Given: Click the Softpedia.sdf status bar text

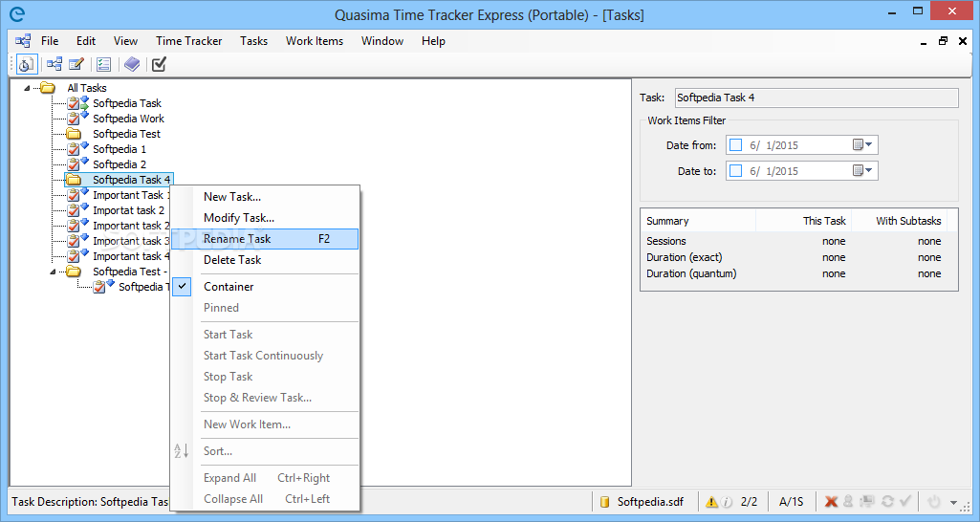Looking at the screenshot, I should (x=650, y=501).
